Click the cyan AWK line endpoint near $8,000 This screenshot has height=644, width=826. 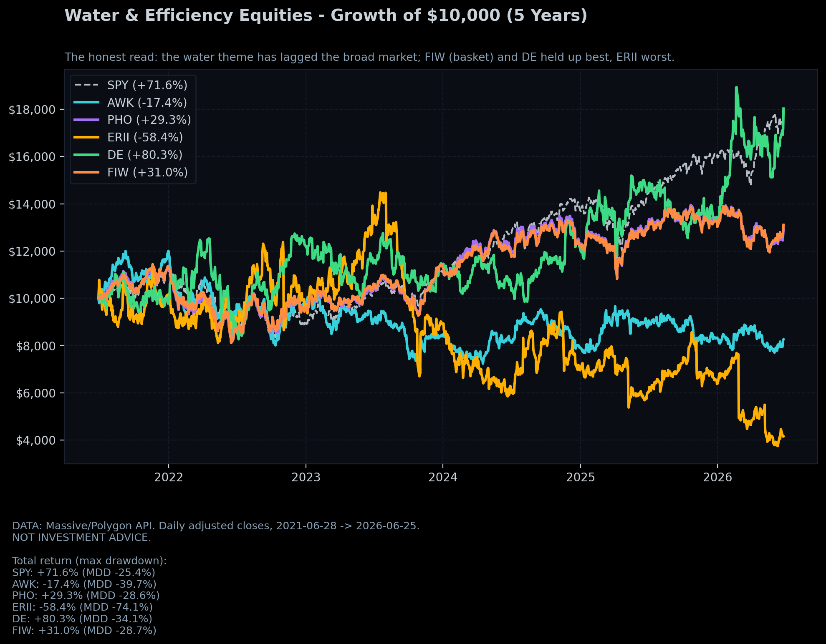[783, 339]
